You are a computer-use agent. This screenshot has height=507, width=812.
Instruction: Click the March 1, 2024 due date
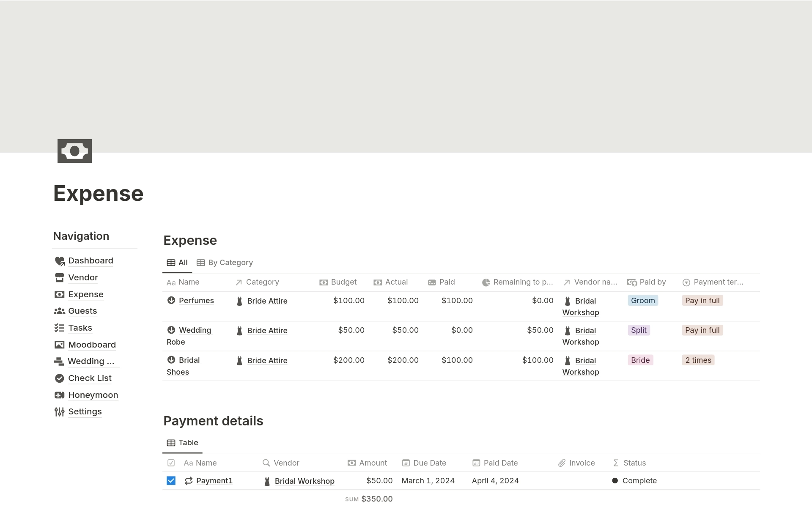pyautogui.click(x=428, y=481)
